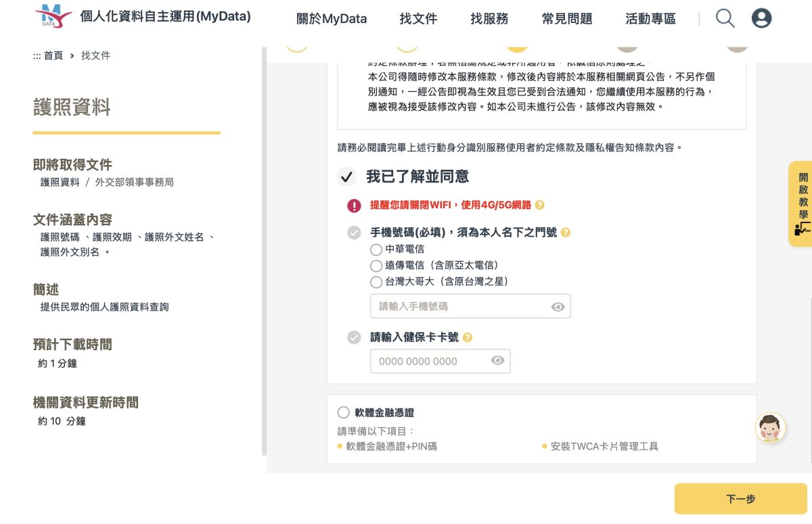Select the 台灣大哥大 radio button
Viewport: 812px width, 524px height.
[x=376, y=282]
